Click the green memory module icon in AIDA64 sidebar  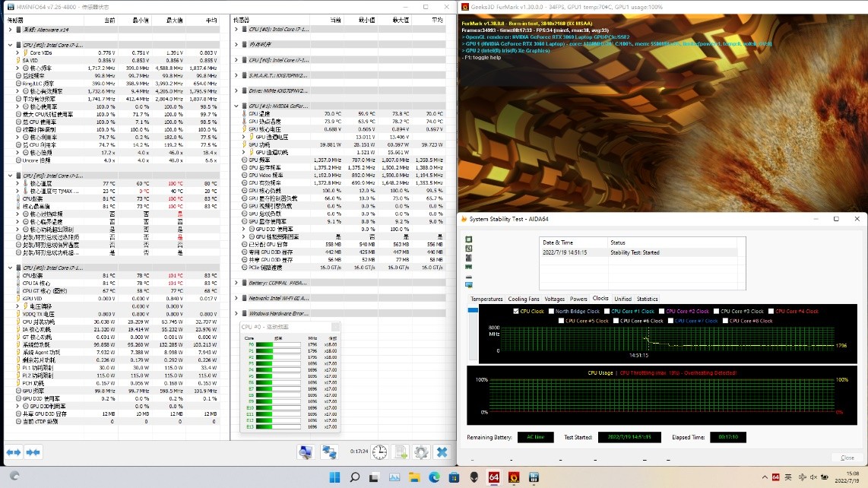[x=469, y=266]
